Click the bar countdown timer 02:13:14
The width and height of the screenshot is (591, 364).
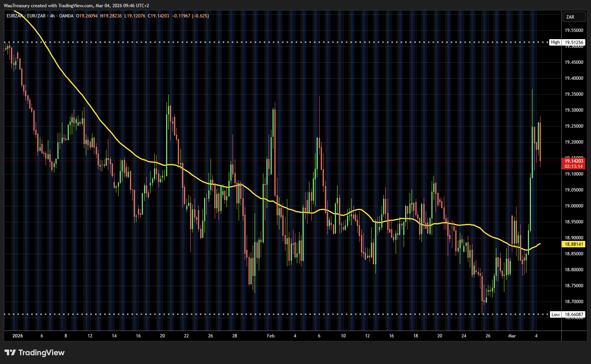[574, 166]
